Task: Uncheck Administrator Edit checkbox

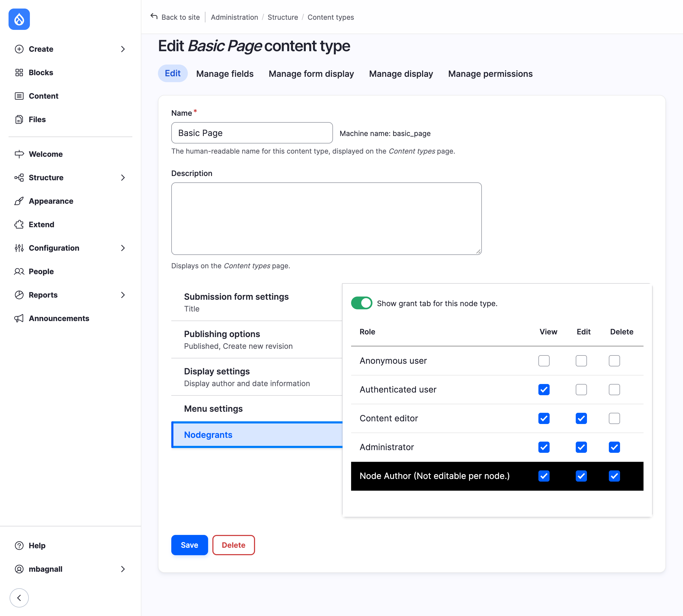Action: [581, 447]
